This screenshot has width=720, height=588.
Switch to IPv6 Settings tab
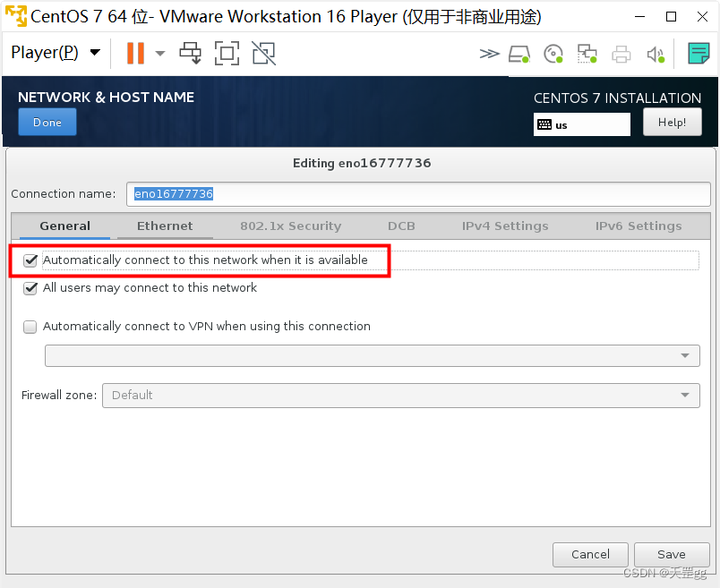point(639,226)
